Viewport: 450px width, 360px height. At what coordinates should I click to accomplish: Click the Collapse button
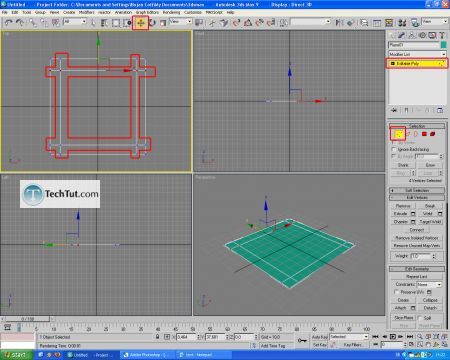tap(430, 300)
